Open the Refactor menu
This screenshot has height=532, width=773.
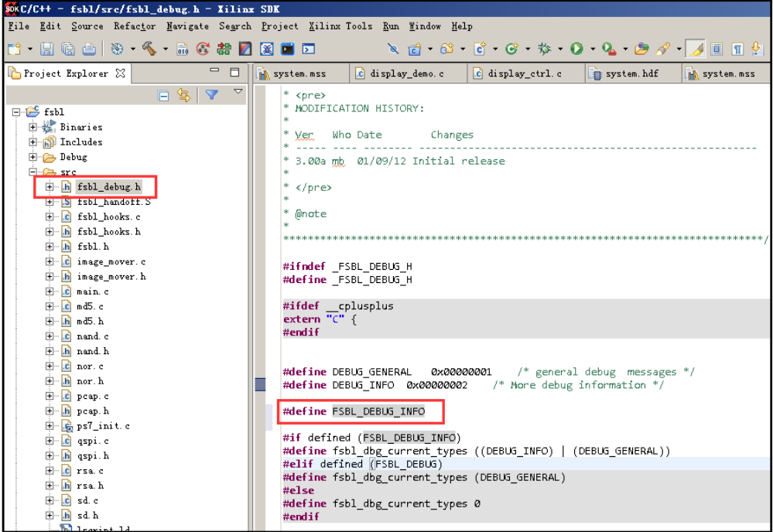click(135, 26)
